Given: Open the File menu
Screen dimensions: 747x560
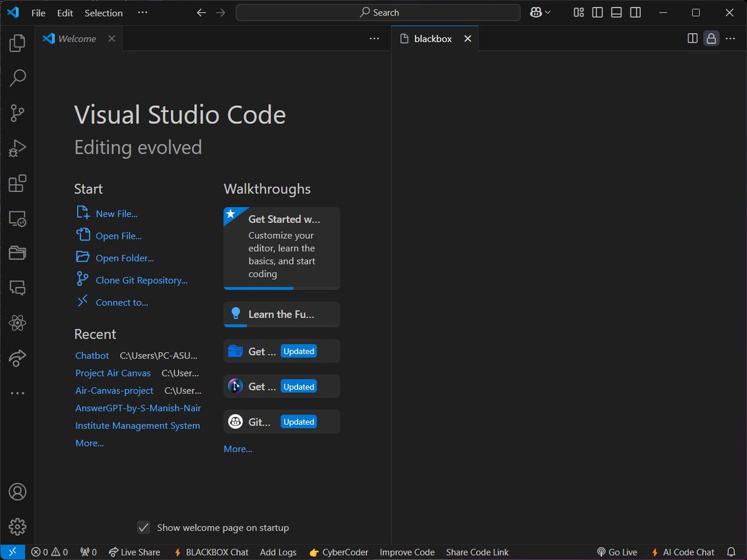Looking at the screenshot, I should pos(39,12).
